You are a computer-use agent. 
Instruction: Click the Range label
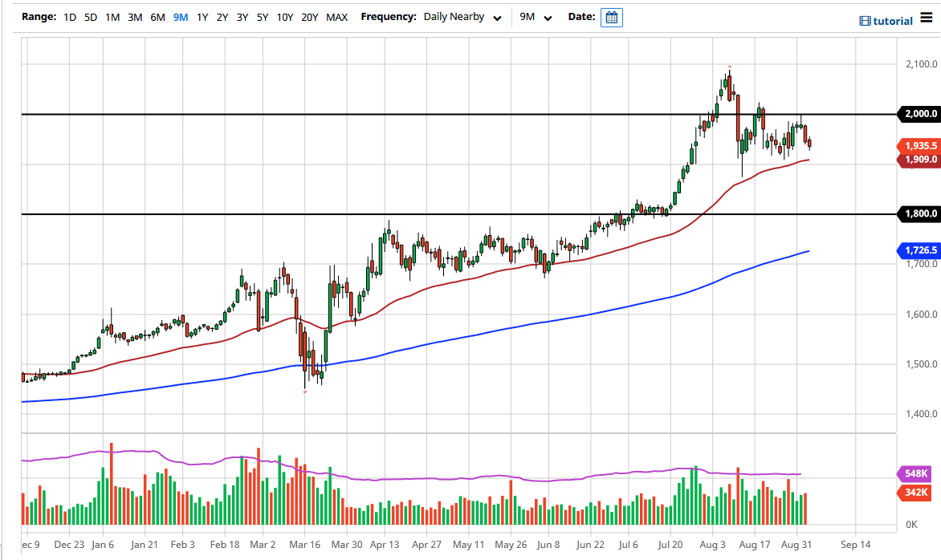39,17
